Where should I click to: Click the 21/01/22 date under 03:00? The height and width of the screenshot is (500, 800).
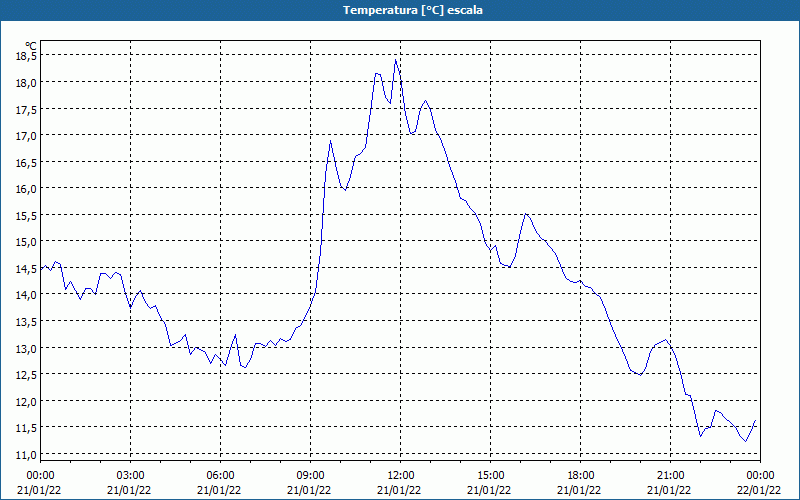[x=129, y=490]
